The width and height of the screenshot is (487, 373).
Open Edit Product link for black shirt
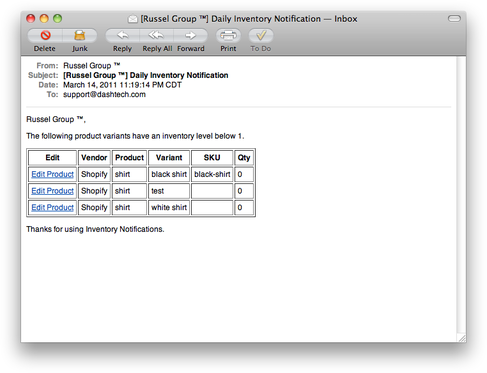point(52,174)
